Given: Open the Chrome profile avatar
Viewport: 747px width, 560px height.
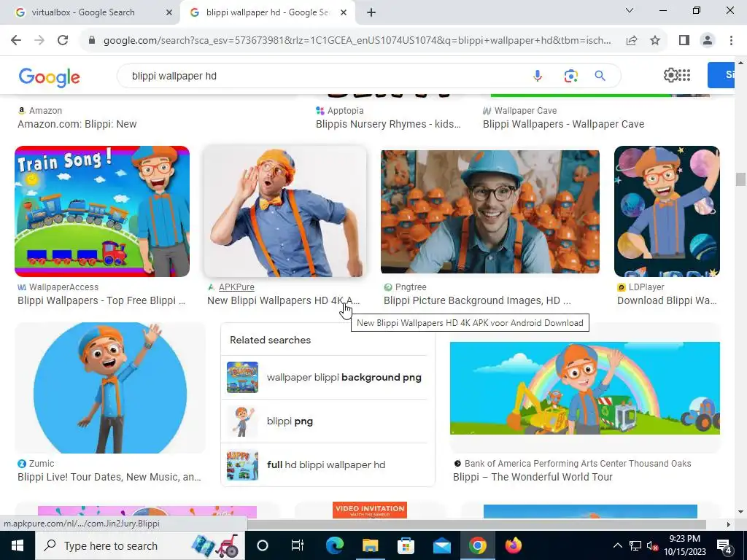Looking at the screenshot, I should click(708, 41).
